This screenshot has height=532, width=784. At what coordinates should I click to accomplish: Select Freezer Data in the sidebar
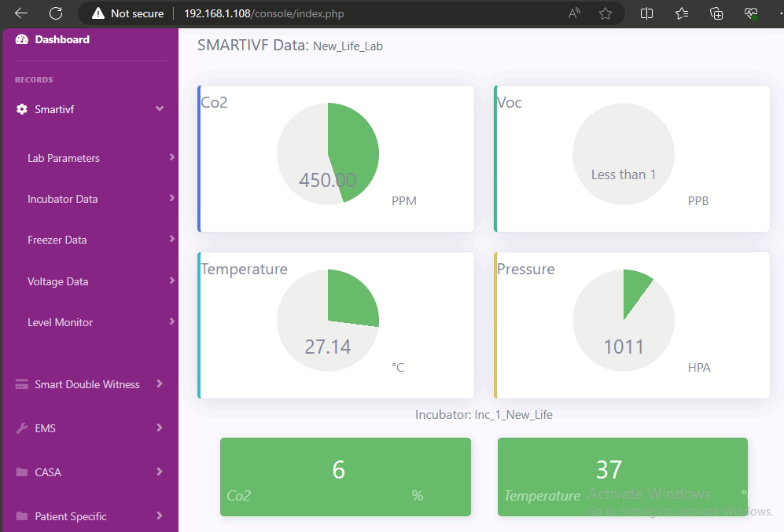point(57,240)
